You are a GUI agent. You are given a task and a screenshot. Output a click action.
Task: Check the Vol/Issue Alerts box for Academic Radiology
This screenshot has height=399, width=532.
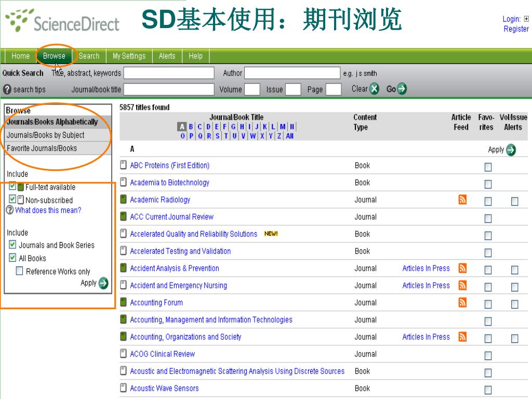(514, 202)
